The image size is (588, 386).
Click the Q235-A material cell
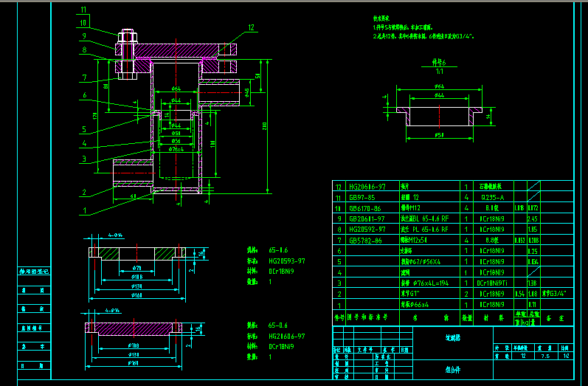click(x=491, y=198)
